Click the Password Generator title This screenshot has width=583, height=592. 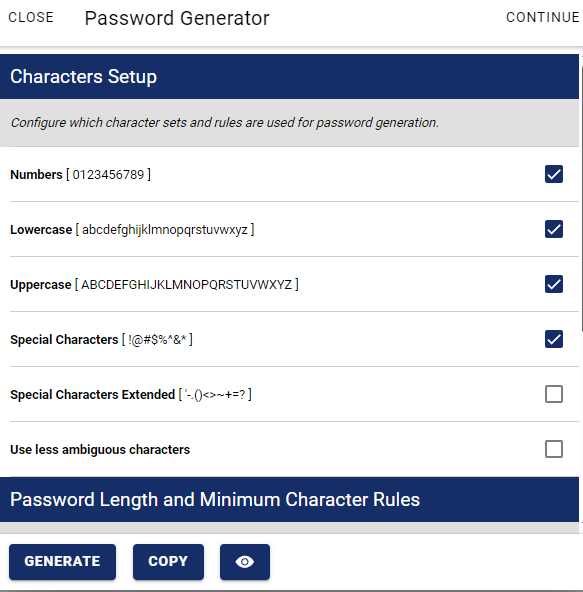(177, 18)
